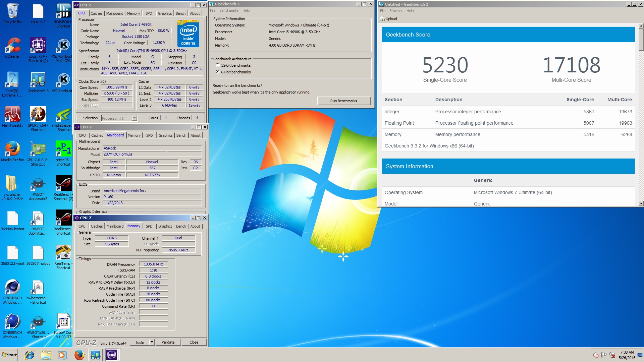644x362 pixels.
Task: Open Windows Explorer folder in taskbar
Action: (46, 355)
